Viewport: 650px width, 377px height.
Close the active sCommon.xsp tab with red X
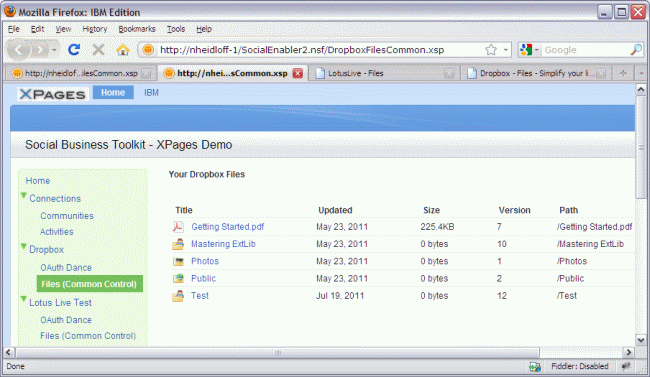tap(298, 73)
